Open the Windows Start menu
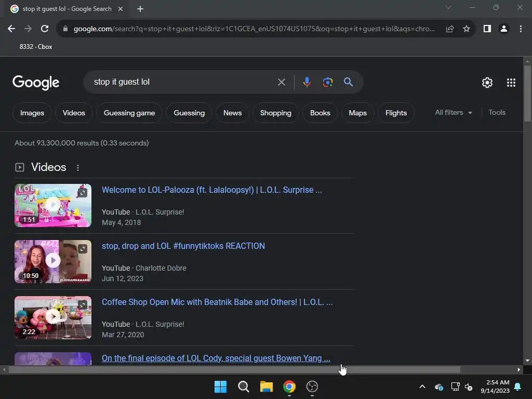 pos(220,387)
